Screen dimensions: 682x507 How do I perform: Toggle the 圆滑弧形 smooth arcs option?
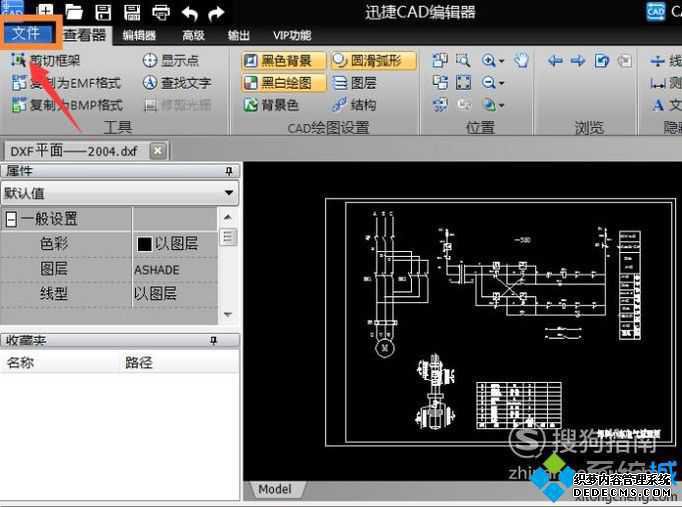pyautogui.click(x=373, y=60)
